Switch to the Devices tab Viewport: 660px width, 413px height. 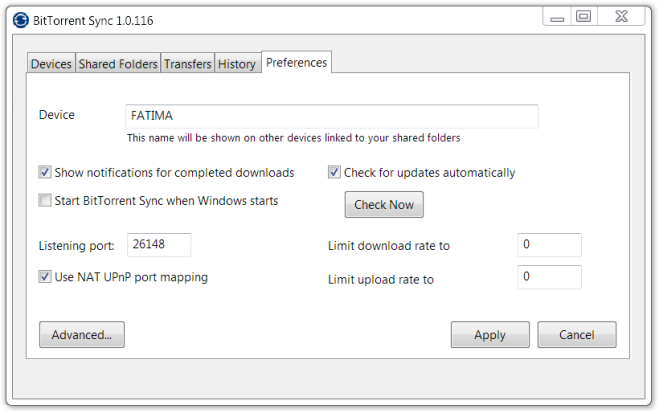pyautogui.click(x=51, y=64)
